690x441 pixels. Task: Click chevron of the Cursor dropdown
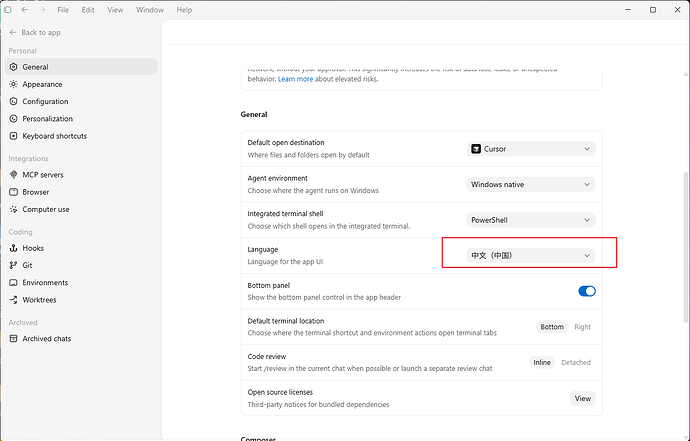tap(587, 149)
